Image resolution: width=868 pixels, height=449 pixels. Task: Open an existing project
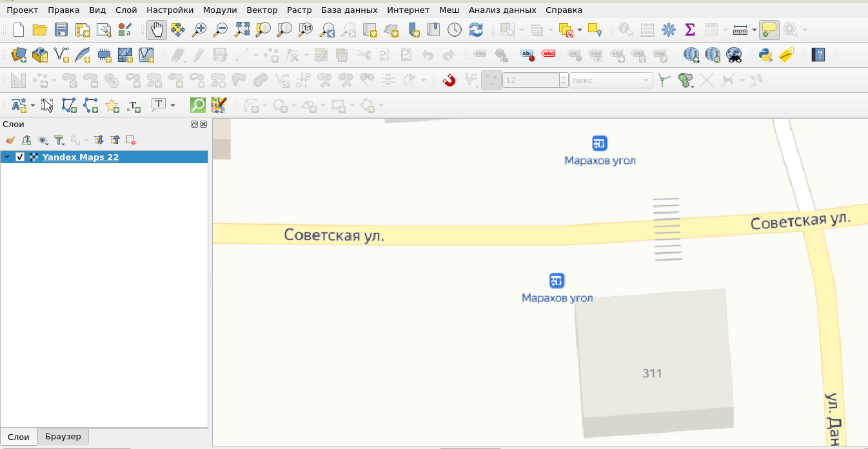[x=39, y=30]
